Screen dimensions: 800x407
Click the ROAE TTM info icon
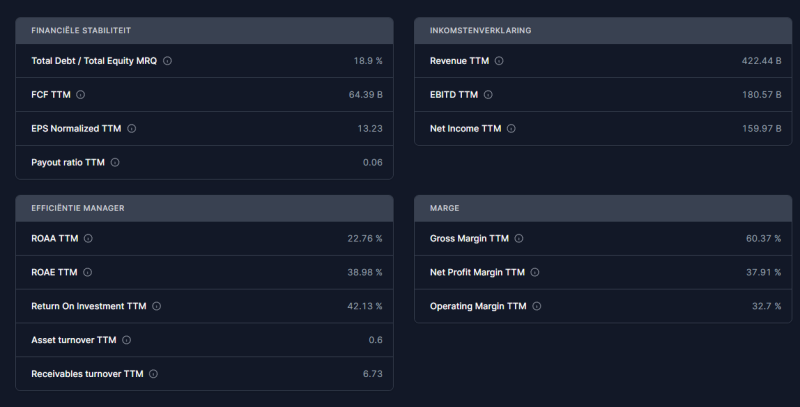(x=88, y=272)
